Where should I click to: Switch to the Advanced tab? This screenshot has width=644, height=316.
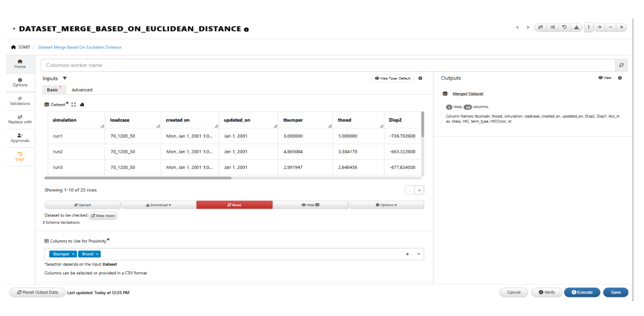pyautogui.click(x=82, y=90)
